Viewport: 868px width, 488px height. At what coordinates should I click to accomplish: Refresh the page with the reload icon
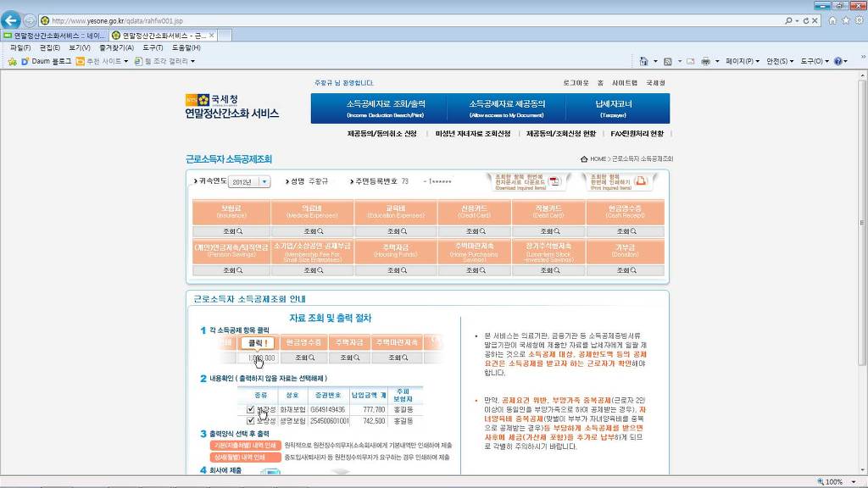pyautogui.click(x=806, y=20)
